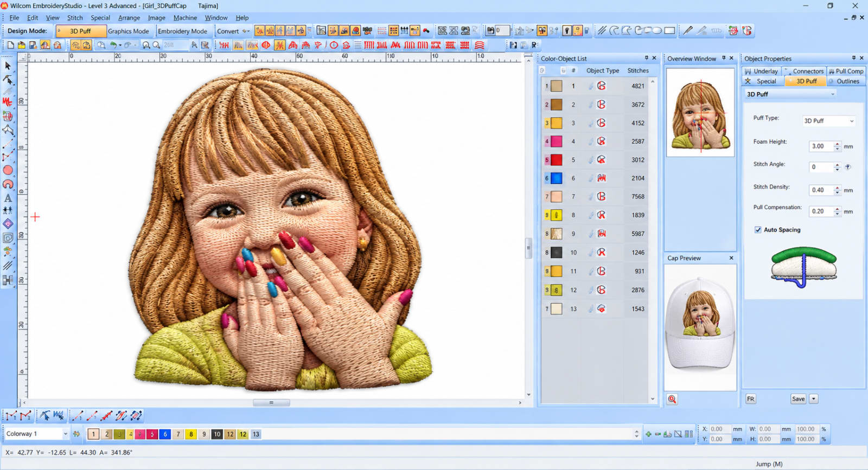Viewport: 868px width, 470px height.
Task: Close the Cap Preview panel
Action: coord(731,258)
